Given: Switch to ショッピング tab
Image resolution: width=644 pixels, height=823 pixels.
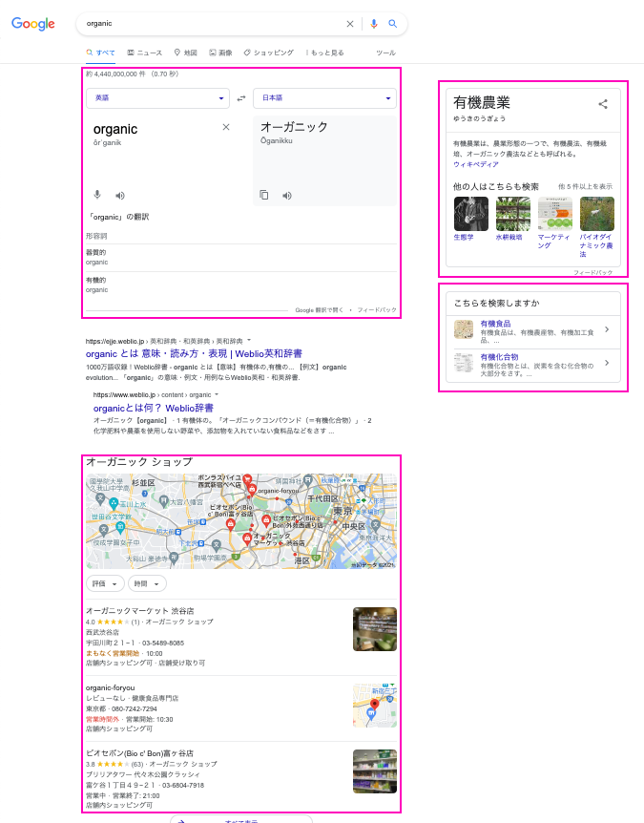Looking at the screenshot, I should tap(268, 53).
